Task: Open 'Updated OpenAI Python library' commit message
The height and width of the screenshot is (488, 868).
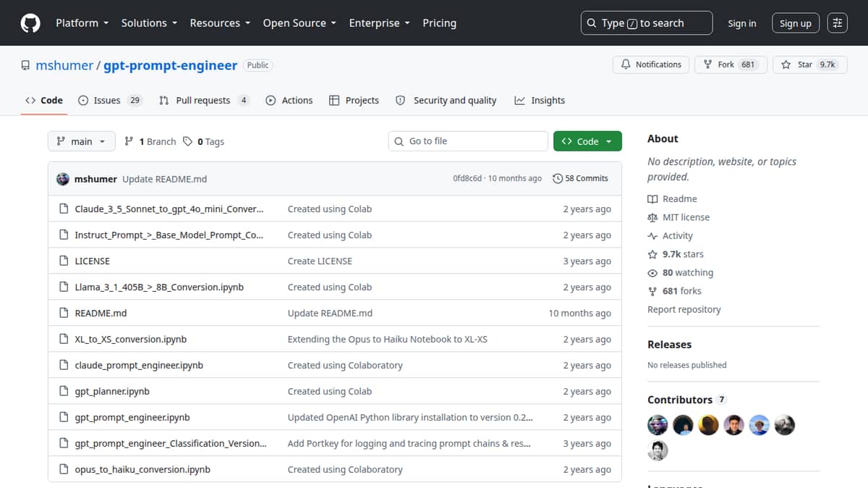Action: (410, 418)
